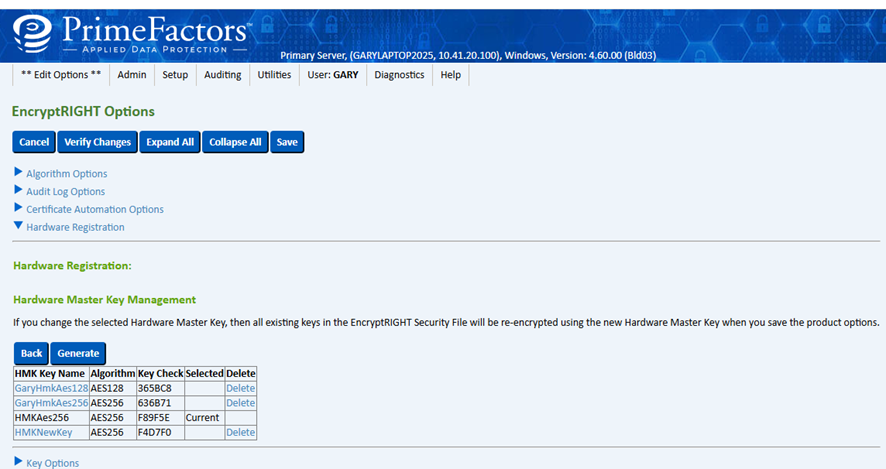Collapse Hardware Registration triangle
The height and width of the screenshot is (469, 886).
point(18,225)
